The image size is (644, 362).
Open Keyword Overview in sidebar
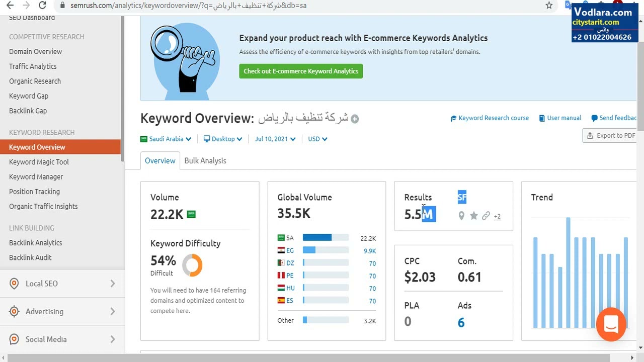60,147
